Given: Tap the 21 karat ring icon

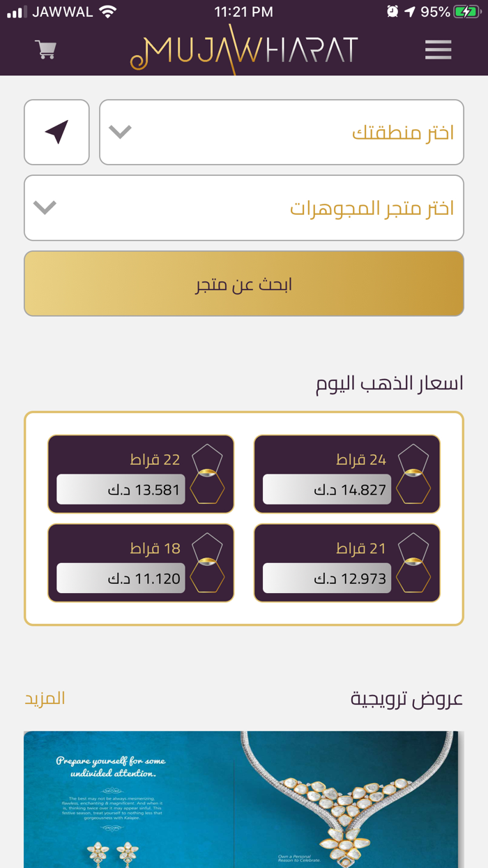Looking at the screenshot, I should 413,562.
